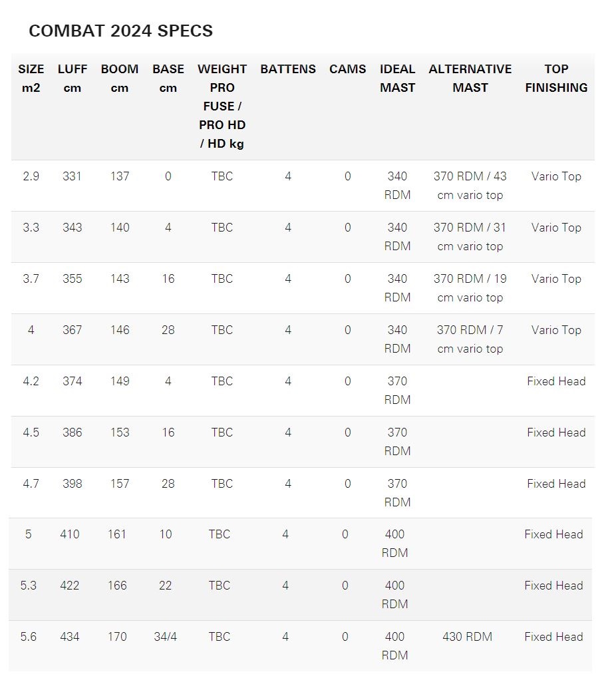Viewport: 608px width, 700px height.
Task: Click base value 22 in the 5.3 row
Action: (165, 586)
